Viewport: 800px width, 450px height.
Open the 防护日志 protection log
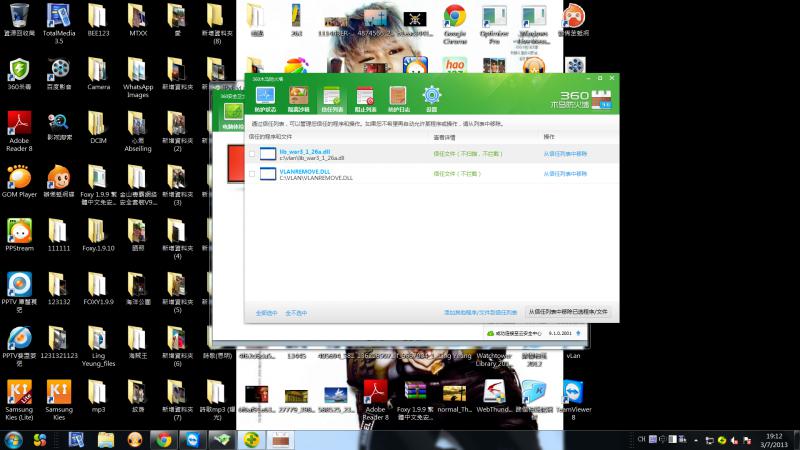(398, 98)
